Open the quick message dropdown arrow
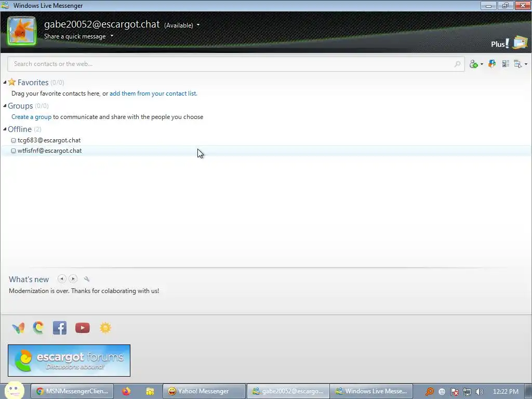Screen dimensions: 532x399 (x=112, y=36)
